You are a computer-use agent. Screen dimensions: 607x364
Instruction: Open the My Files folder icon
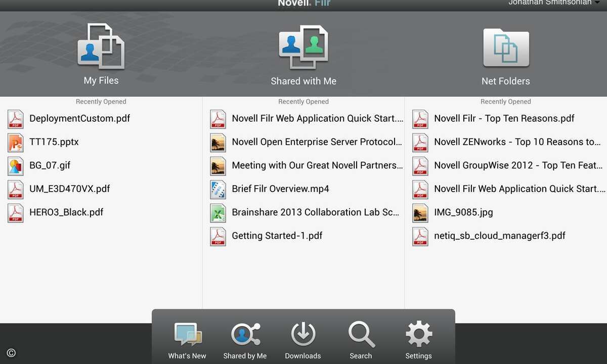[101, 46]
